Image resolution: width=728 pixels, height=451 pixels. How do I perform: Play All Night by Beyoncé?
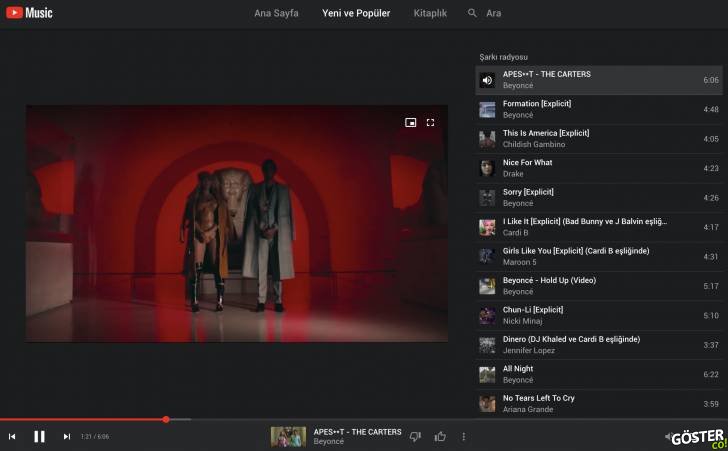point(598,374)
